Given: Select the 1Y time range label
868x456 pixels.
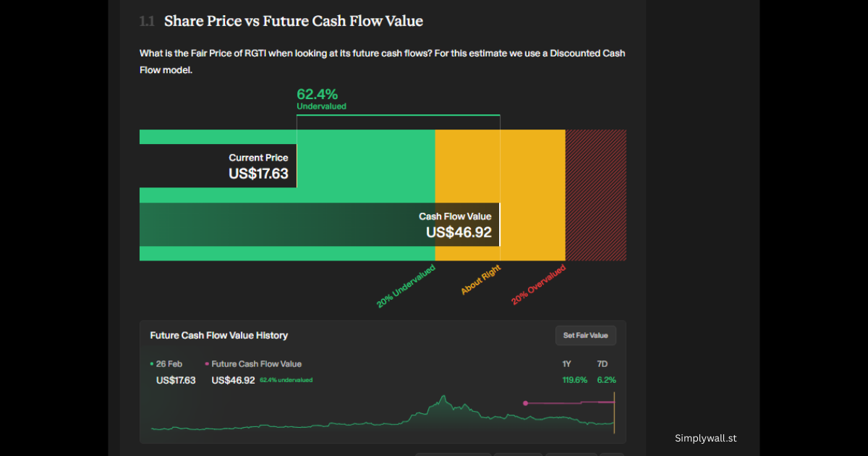Looking at the screenshot, I should click(568, 364).
